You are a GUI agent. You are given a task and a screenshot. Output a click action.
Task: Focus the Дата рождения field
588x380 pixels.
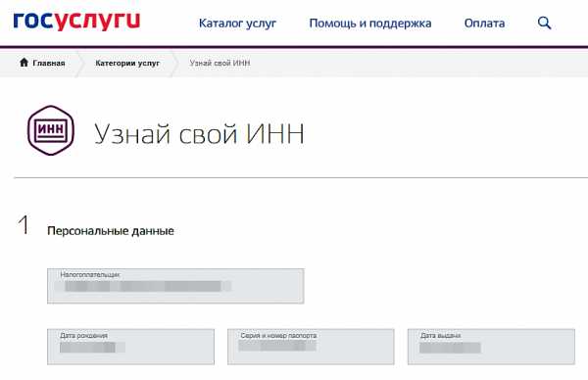[131, 347]
